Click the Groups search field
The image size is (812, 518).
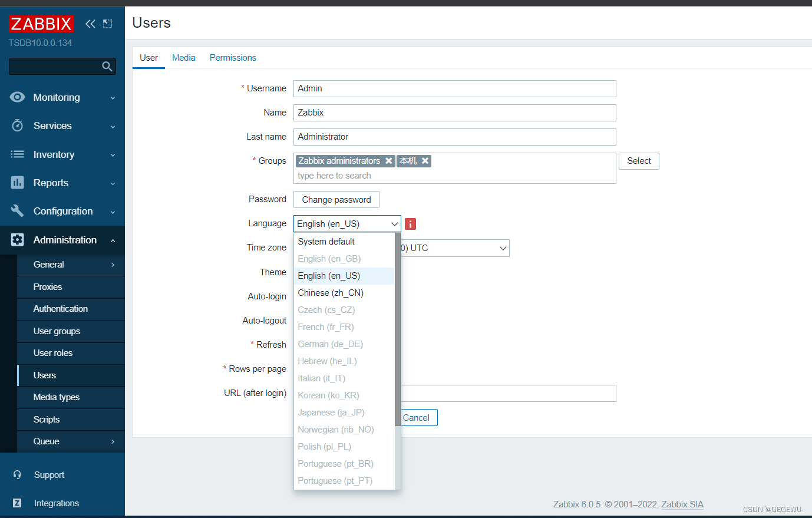tap(455, 176)
